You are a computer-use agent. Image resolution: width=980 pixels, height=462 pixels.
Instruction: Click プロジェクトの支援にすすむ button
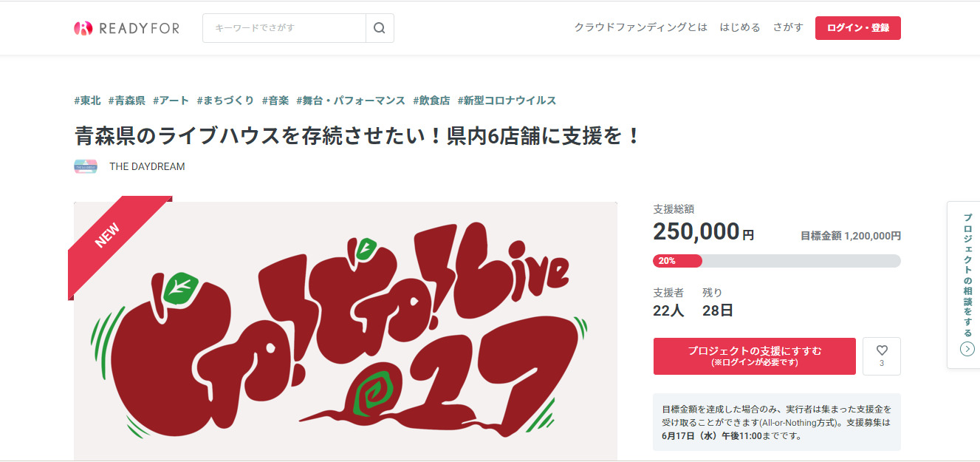tap(754, 356)
